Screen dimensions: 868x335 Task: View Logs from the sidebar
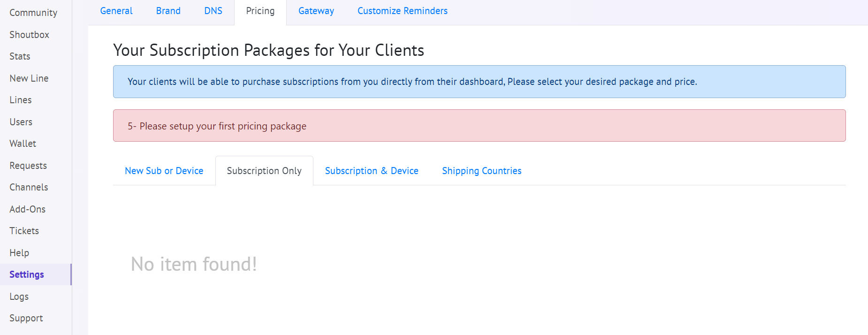coord(19,297)
